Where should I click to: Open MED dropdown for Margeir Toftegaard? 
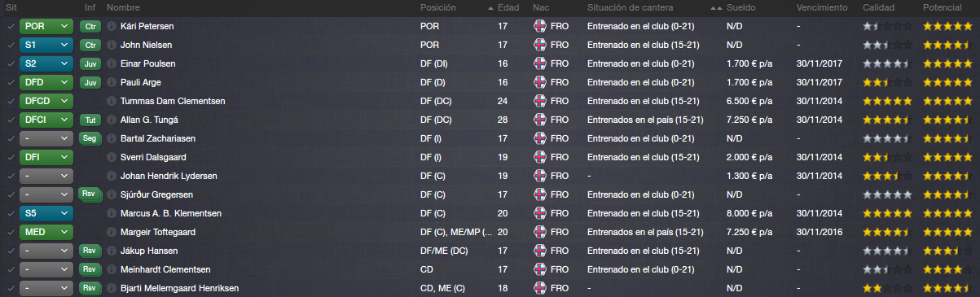tap(46, 232)
